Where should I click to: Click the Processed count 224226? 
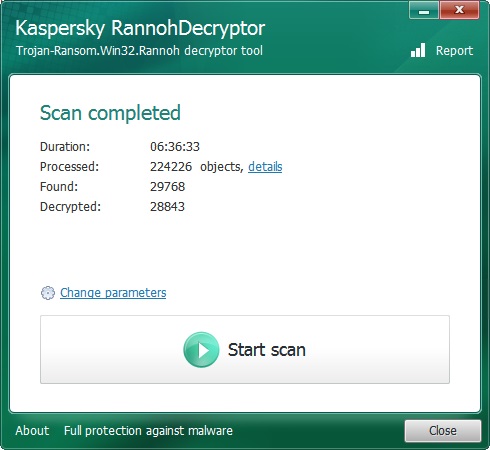tap(171, 166)
